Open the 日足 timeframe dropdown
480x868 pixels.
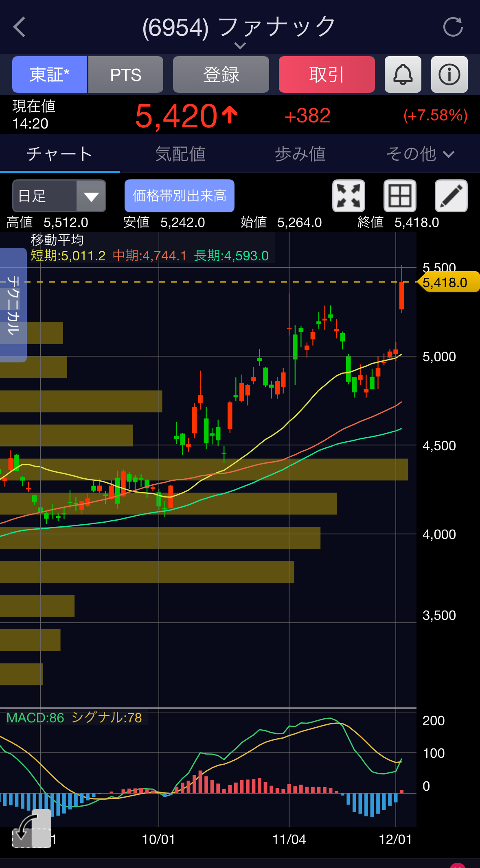coord(59,196)
